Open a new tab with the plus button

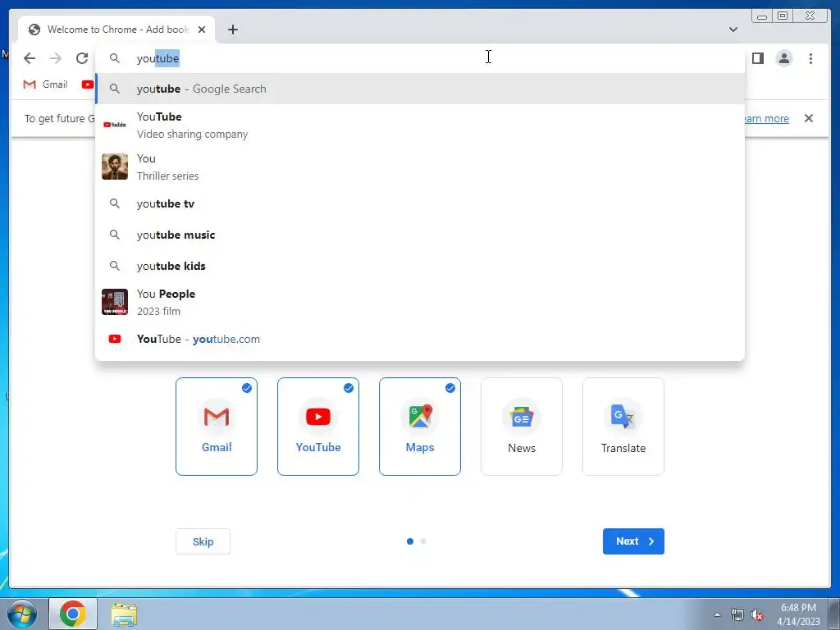(232, 30)
